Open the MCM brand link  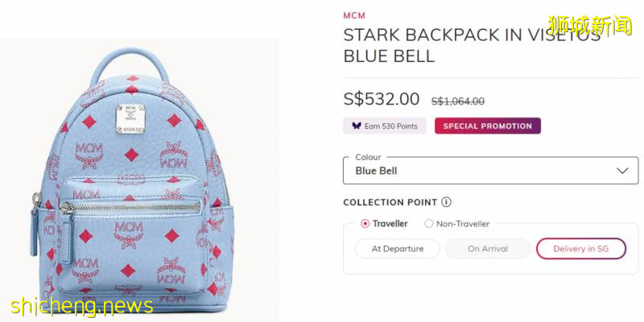click(354, 15)
